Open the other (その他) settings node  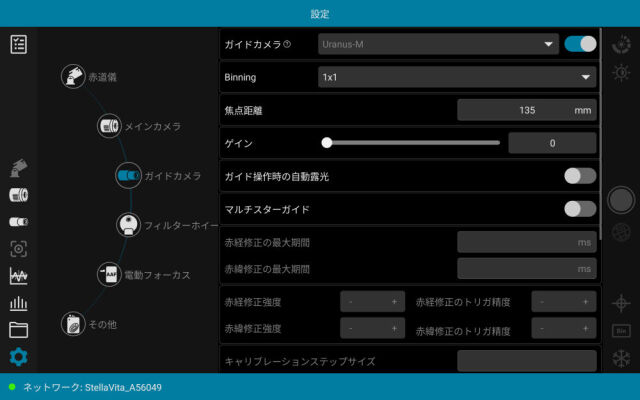click(73, 323)
